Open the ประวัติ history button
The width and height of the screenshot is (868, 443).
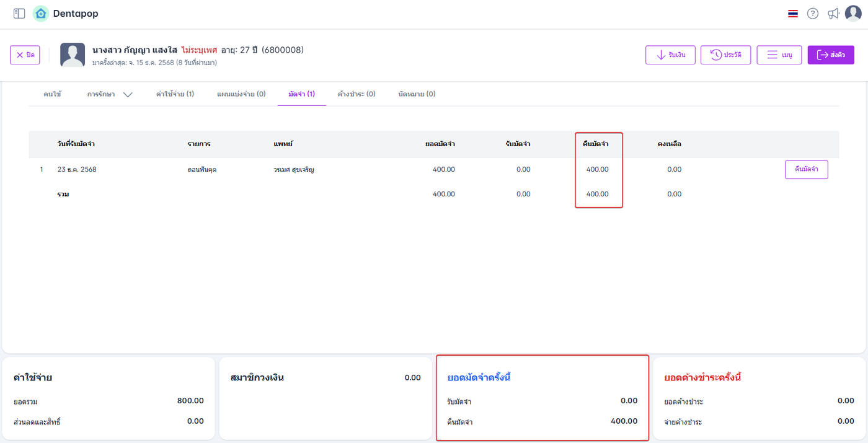pos(726,55)
